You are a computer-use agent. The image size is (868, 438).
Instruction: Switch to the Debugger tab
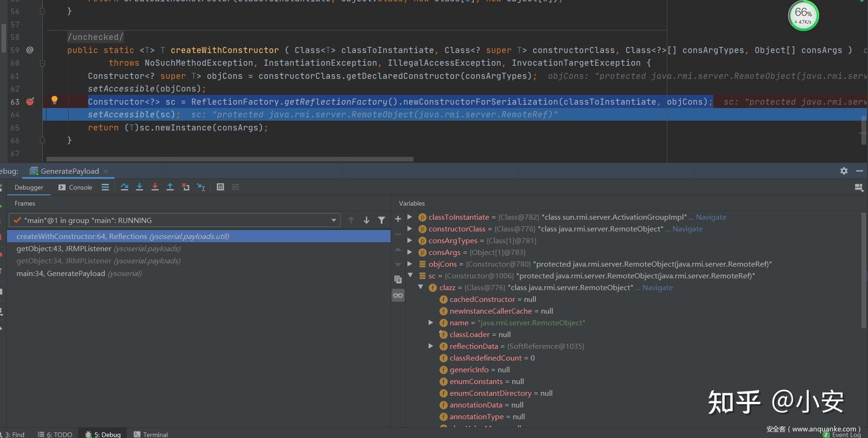click(29, 187)
